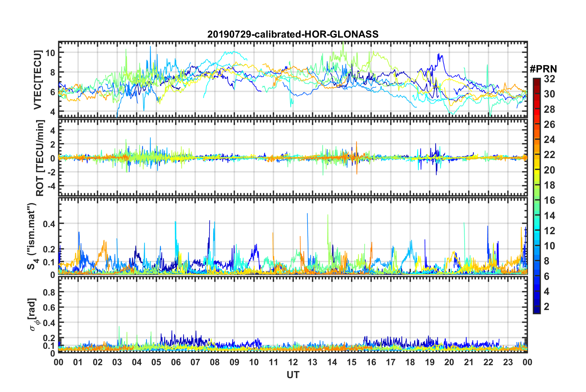Select the "VTEC[TECU]" y-axis label

(x=38, y=80)
